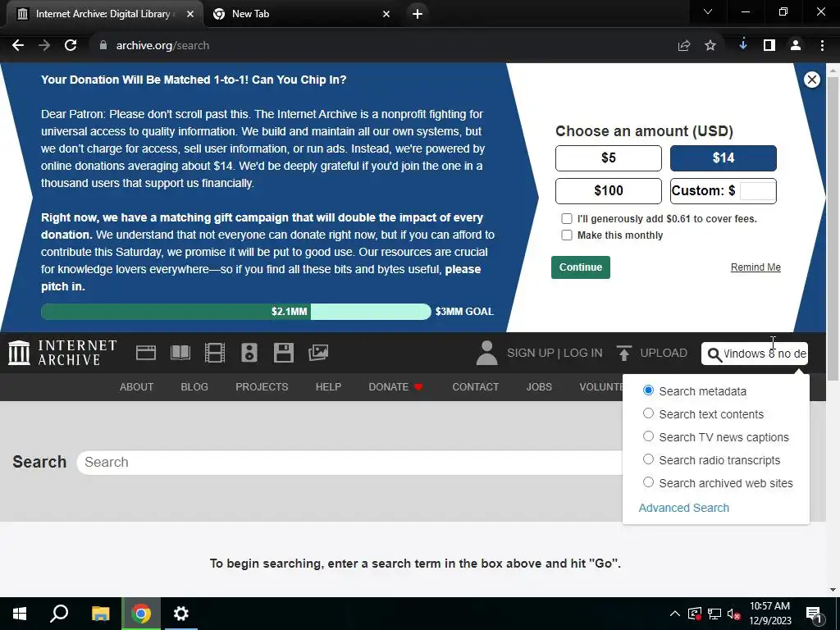Open a new browser tab
Viewport: 840px width, 630px height.
point(418,14)
